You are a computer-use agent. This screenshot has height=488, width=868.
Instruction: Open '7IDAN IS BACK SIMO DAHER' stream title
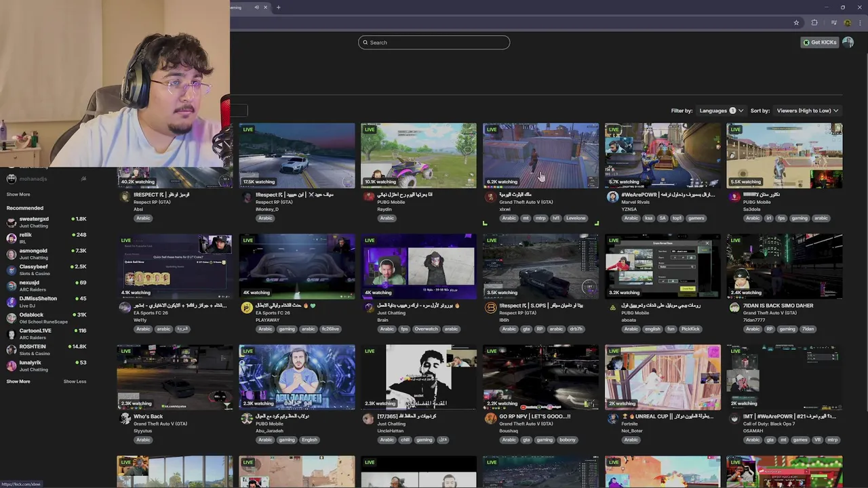click(x=778, y=306)
